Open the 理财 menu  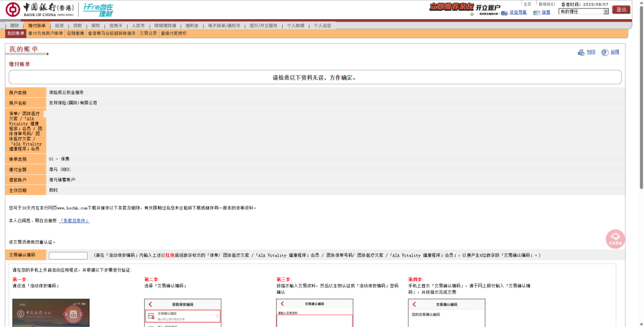click(14, 26)
